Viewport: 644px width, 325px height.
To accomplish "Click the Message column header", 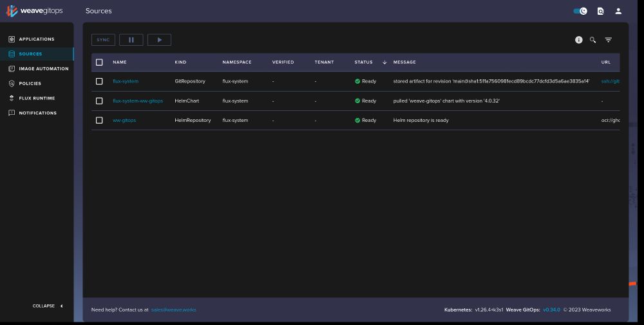I will pos(404,62).
